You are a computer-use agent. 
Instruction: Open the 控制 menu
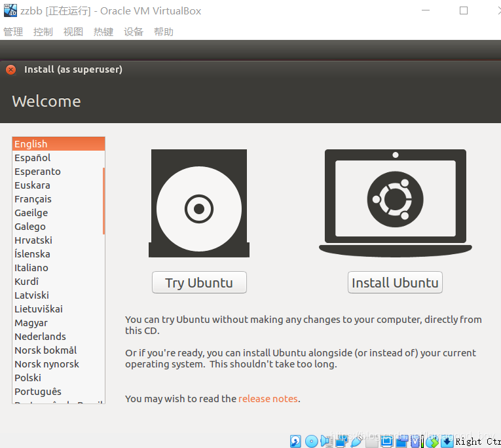pos(43,31)
